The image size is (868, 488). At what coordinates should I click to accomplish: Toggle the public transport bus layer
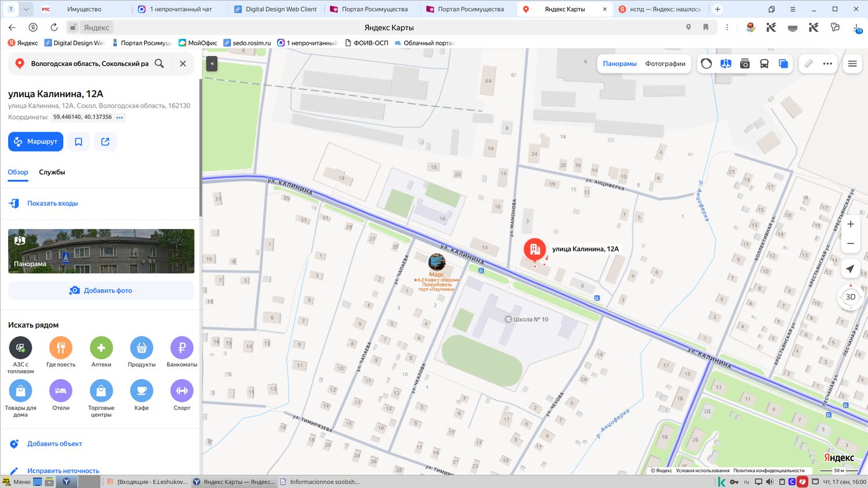coord(764,64)
